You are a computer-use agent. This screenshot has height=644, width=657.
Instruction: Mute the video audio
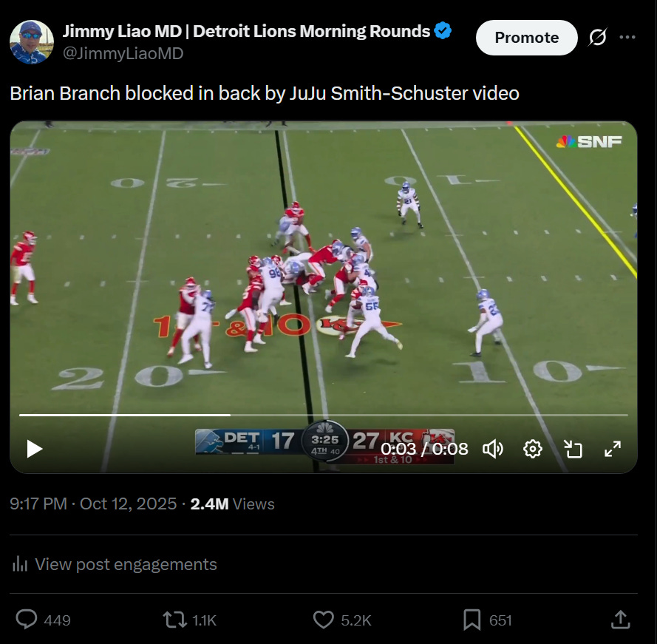(492, 449)
